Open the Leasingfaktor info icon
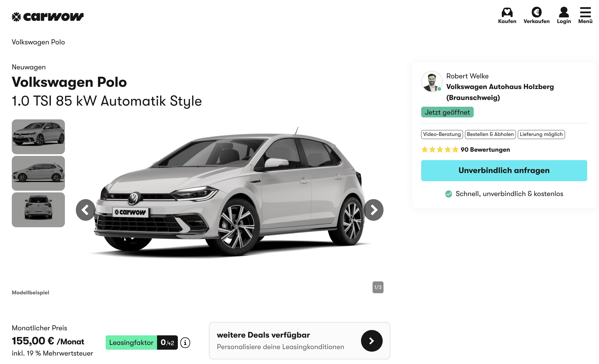Image resolution: width=599 pixels, height=364 pixels. click(x=185, y=343)
